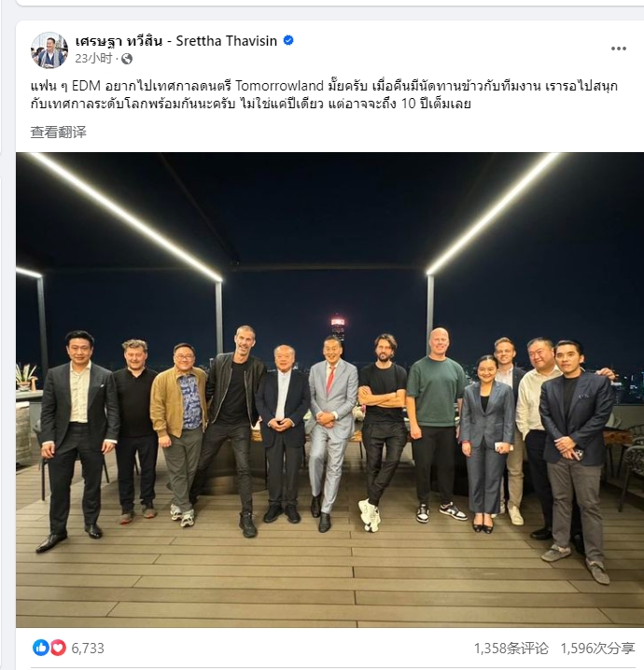The width and height of the screenshot is (644, 670).
Task: Click the blue verified badge icon
Action: tap(288, 41)
